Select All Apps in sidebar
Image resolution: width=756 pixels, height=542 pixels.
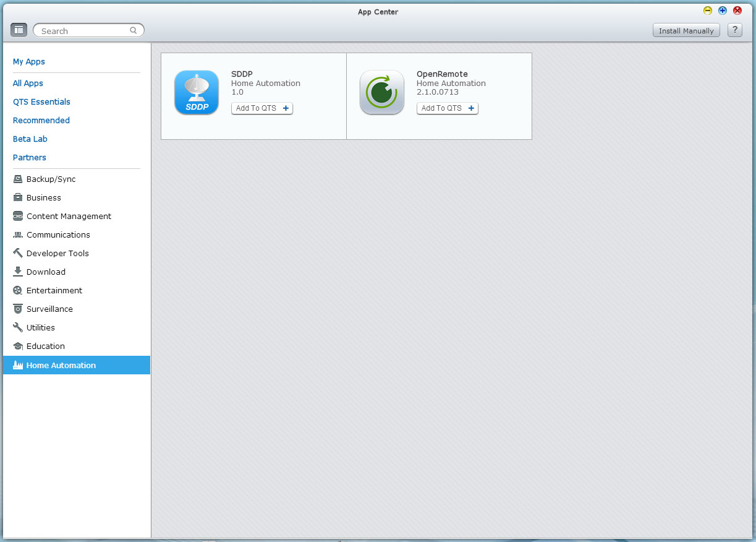click(x=28, y=83)
